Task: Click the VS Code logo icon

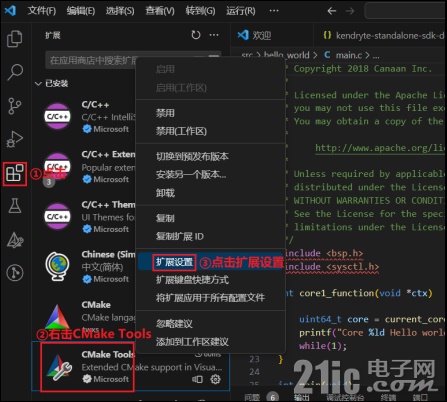Action: 11,11
